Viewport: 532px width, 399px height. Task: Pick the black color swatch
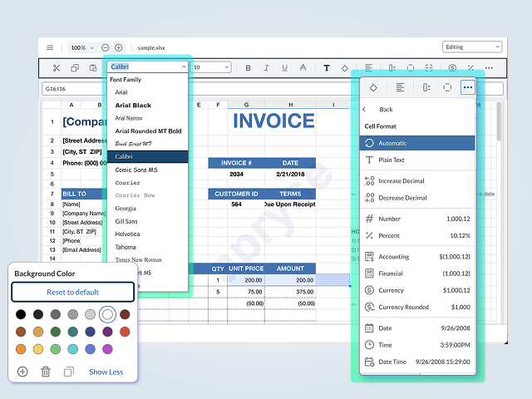coord(21,314)
